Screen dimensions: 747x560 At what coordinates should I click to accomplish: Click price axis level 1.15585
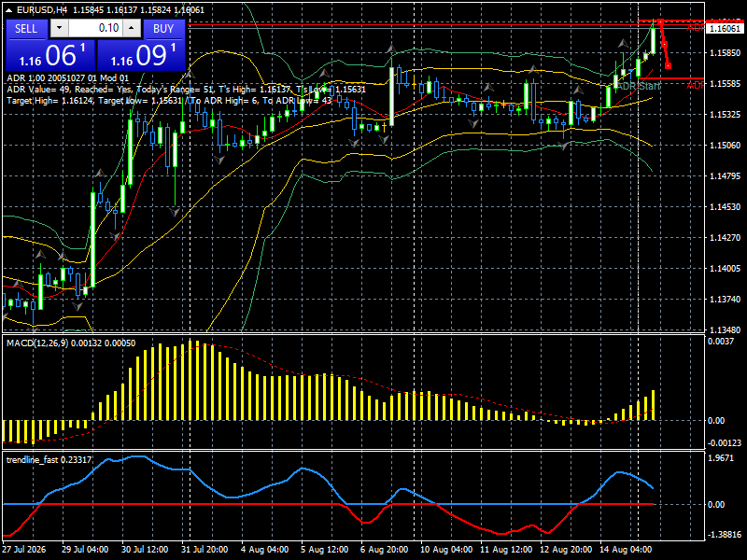click(x=726, y=84)
